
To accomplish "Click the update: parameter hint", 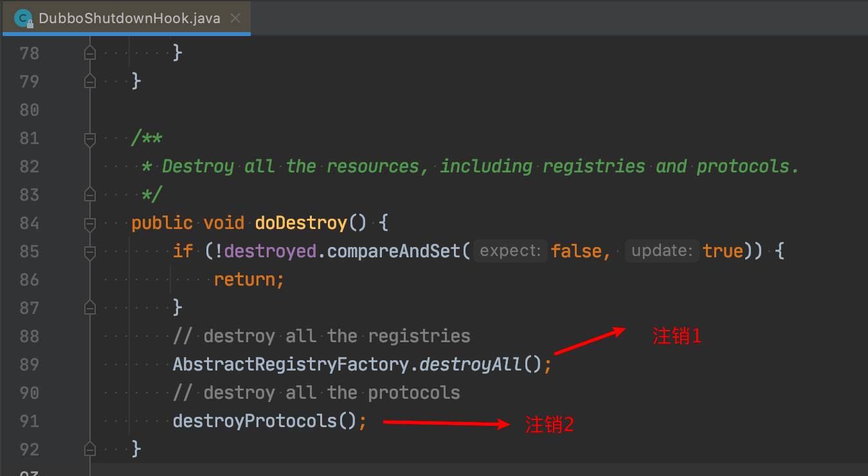I will coord(662,252).
